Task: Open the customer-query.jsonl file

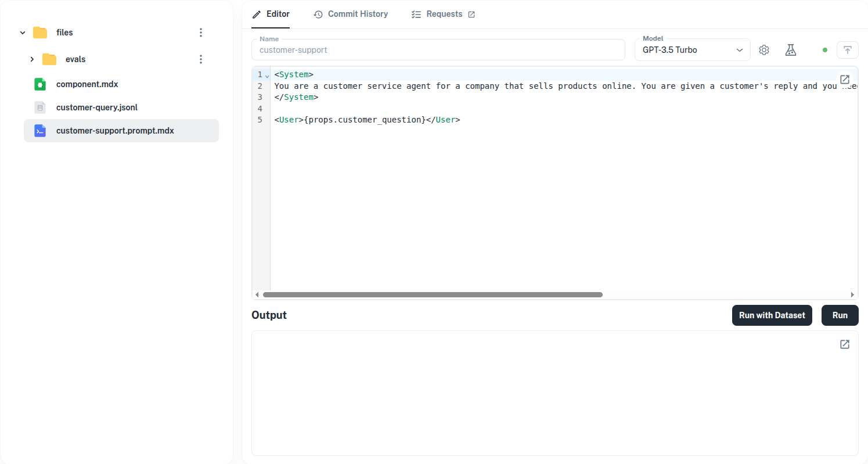Action: 97,107
